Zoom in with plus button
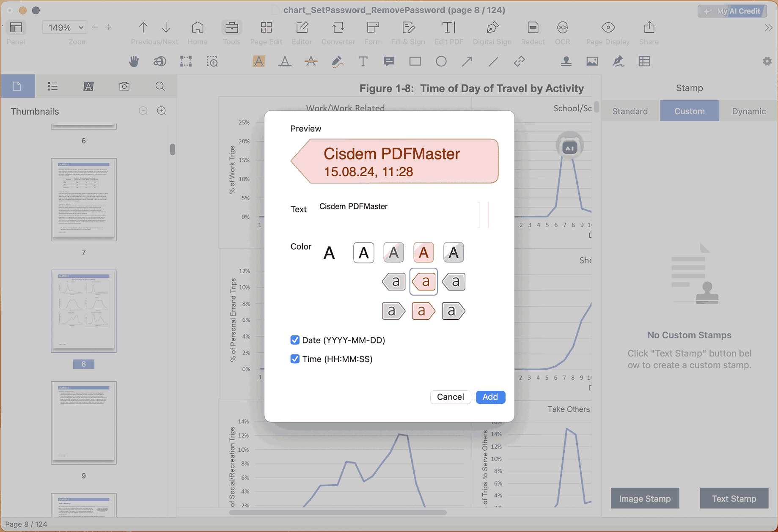 pos(108,27)
